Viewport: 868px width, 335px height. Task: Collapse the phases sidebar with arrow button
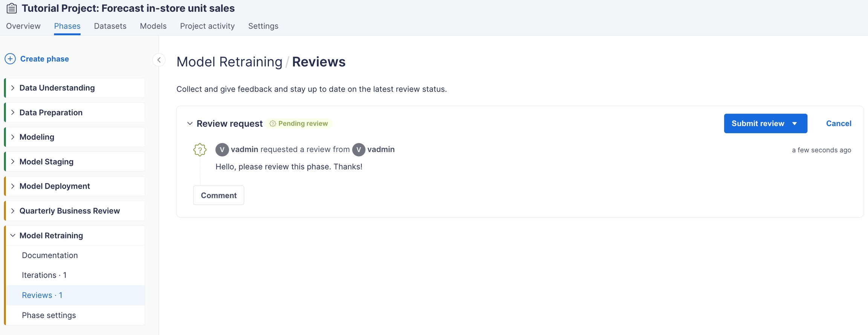click(159, 60)
